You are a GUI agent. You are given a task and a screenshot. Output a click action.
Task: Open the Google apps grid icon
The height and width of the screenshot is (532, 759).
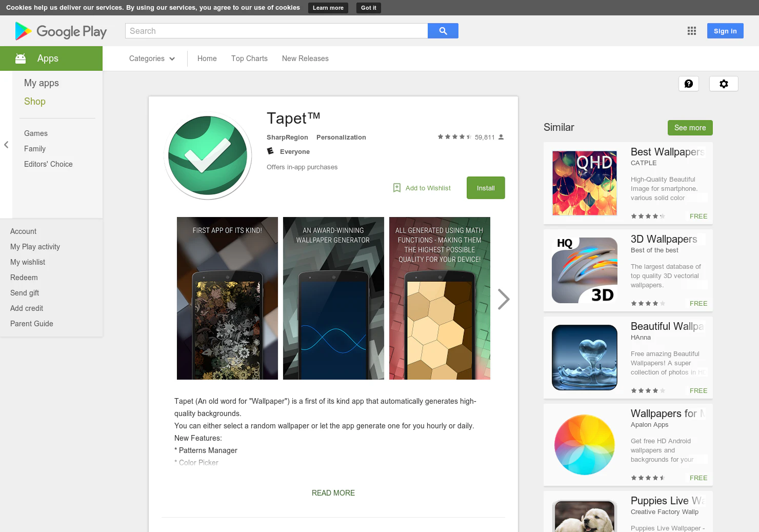tap(692, 31)
